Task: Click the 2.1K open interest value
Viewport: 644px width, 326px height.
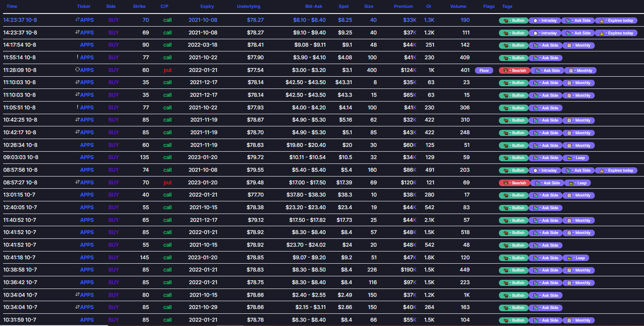Action: (x=429, y=220)
